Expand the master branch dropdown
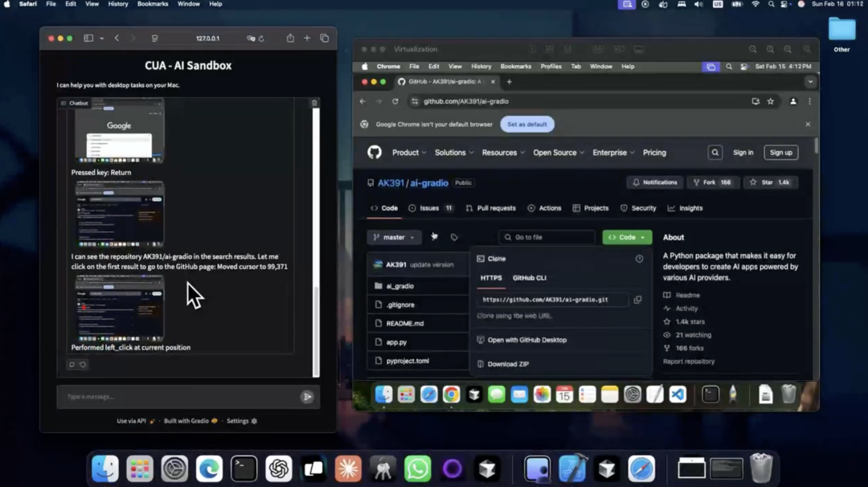Screen dimensions: 868x487 point(394,237)
